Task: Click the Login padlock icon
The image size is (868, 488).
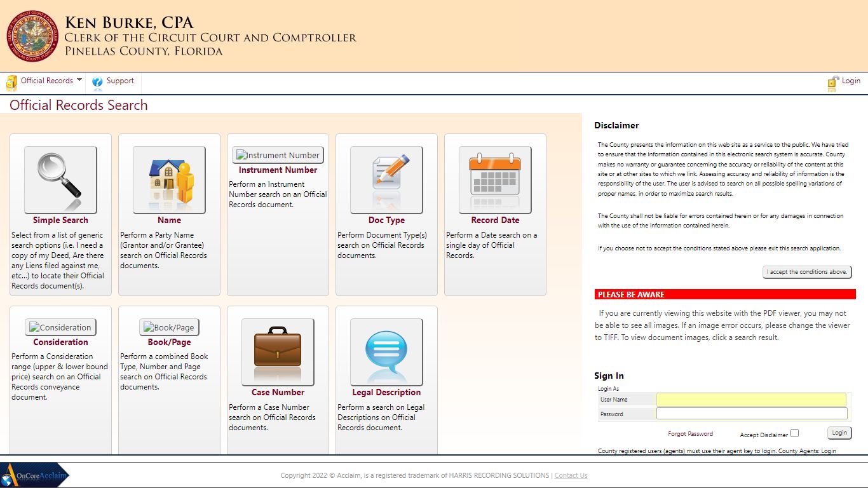Action: coord(833,83)
